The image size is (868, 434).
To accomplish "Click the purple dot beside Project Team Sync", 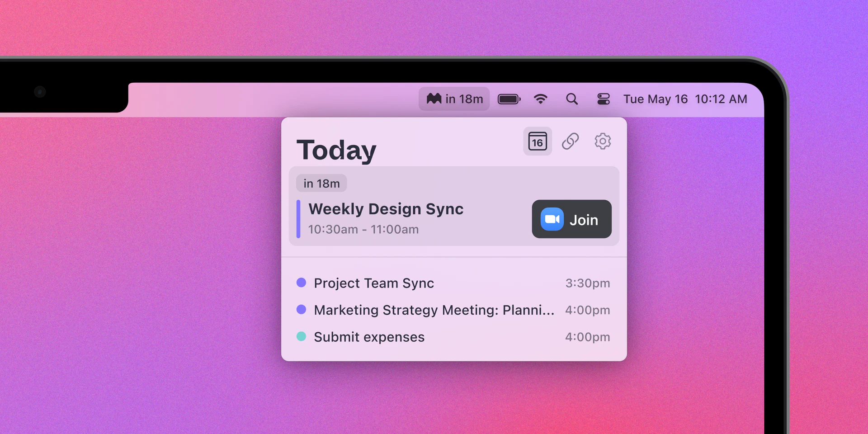I will (301, 283).
